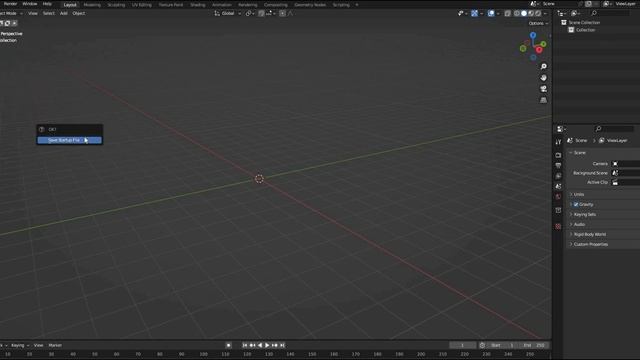Select solid viewport shading
The image size is (640, 360).
pyautogui.click(x=524, y=13)
